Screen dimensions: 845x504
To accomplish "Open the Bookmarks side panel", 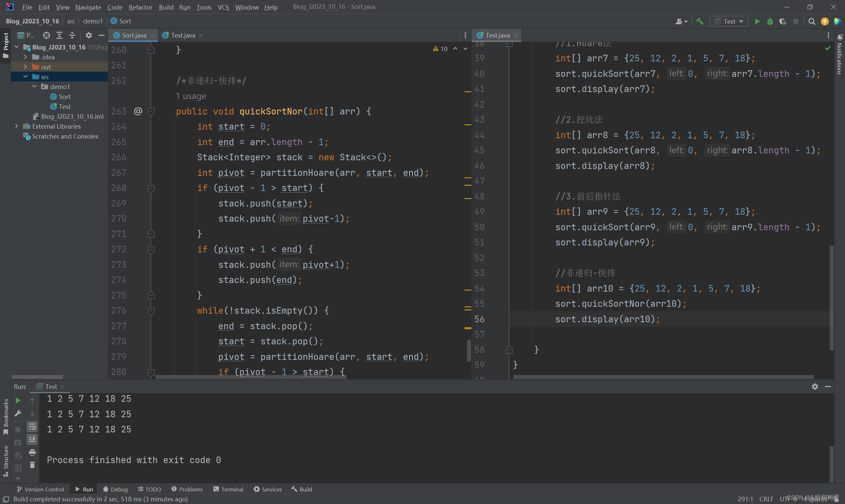I will [x=5, y=417].
